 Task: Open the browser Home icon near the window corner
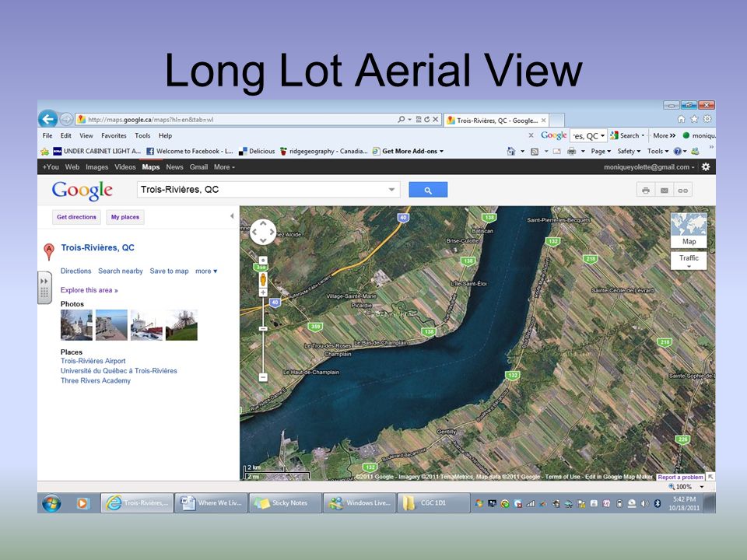(x=682, y=119)
